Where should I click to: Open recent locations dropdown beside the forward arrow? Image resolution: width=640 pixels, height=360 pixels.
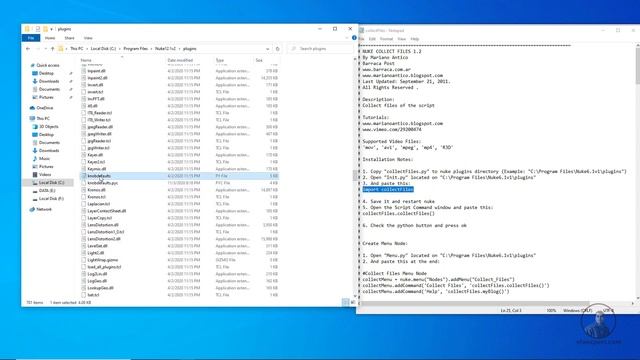45,49
